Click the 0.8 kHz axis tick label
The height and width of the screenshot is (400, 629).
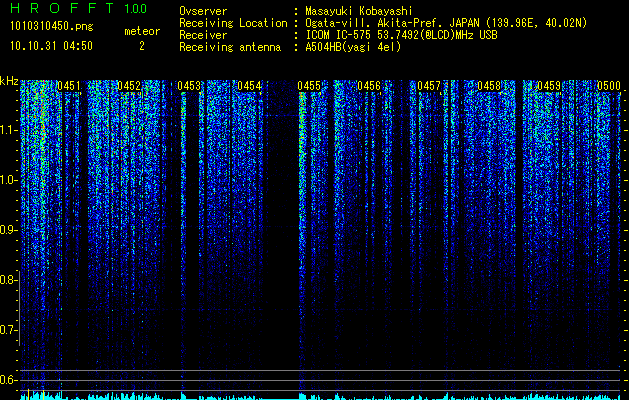pos(8,280)
